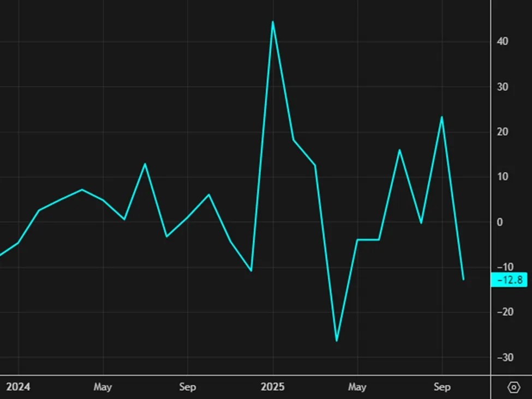Select the 2025 label on time axis
Screen dimensions: 532x399
[x=272, y=387]
